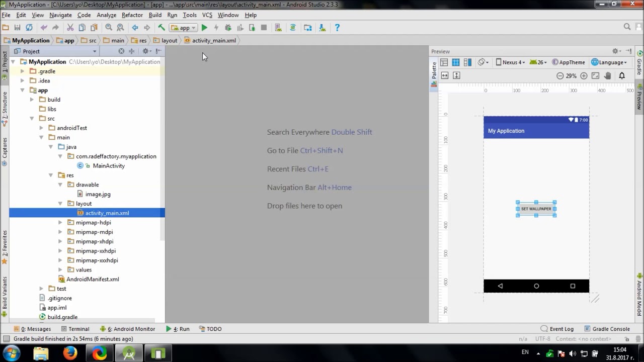644x362 pixels.
Task: Open the orientation dropdown in Preview
Action: click(x=484, y=62)
